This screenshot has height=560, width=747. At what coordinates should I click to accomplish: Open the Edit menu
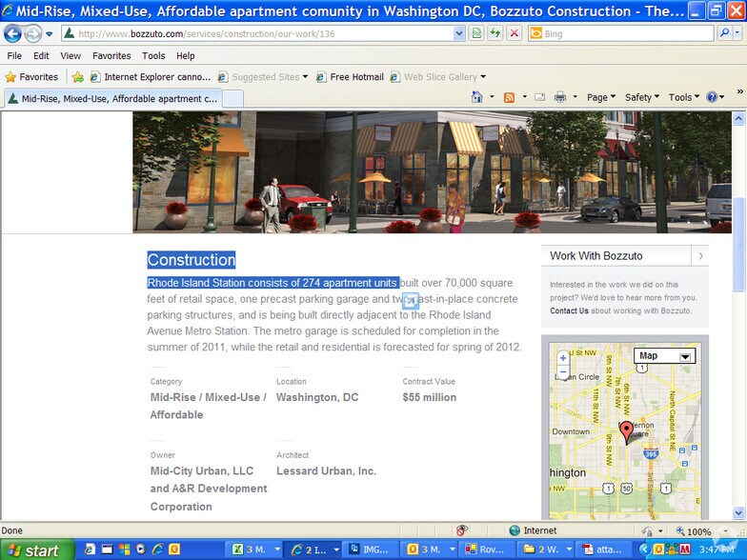(41, 55)
